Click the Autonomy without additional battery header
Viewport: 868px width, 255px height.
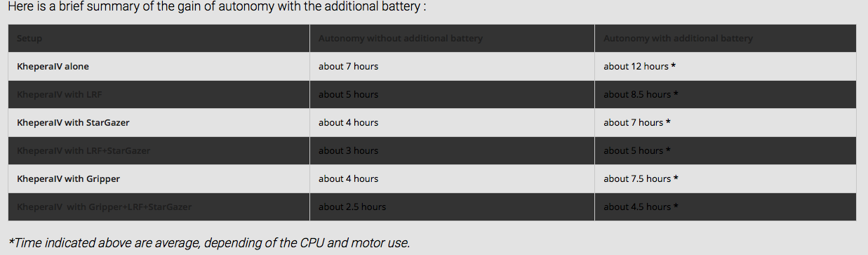452,39
